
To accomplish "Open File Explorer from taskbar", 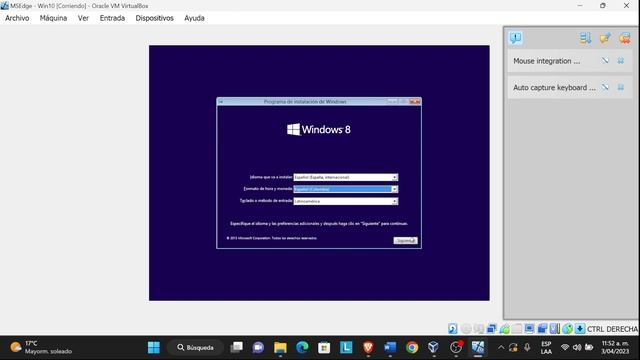I will coord(280,347).
